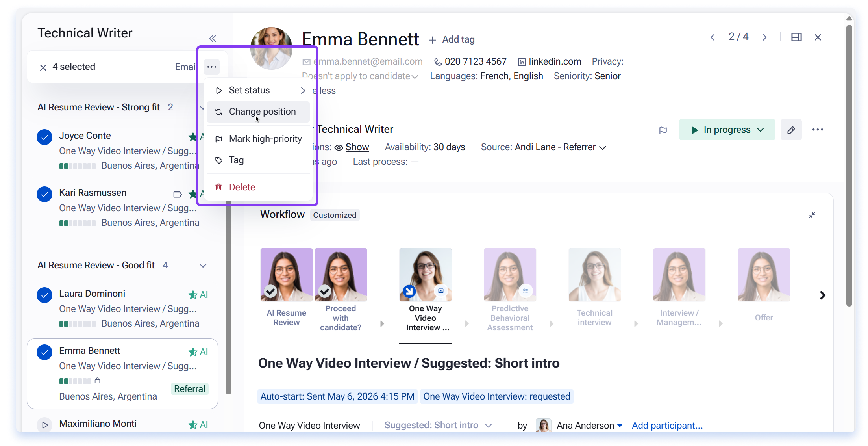
Task: Open the three-dot bulk actions menu
Action: point(212,67)
